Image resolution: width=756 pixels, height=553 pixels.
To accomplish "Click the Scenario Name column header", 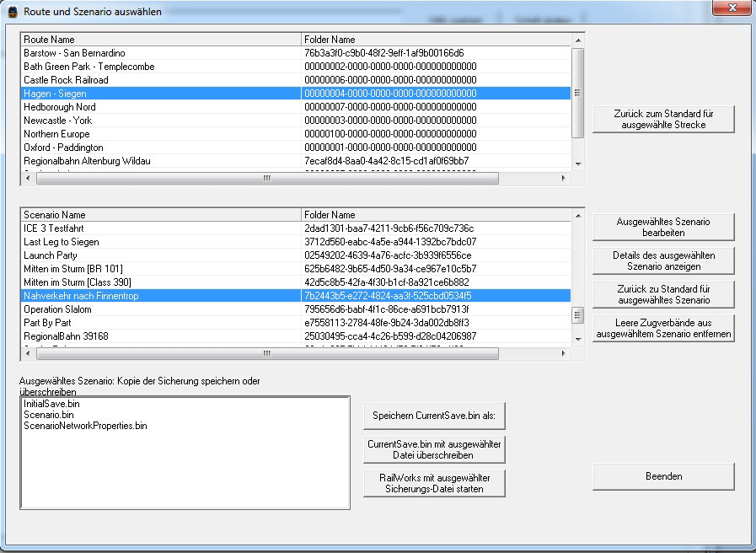I will [161, 215].
